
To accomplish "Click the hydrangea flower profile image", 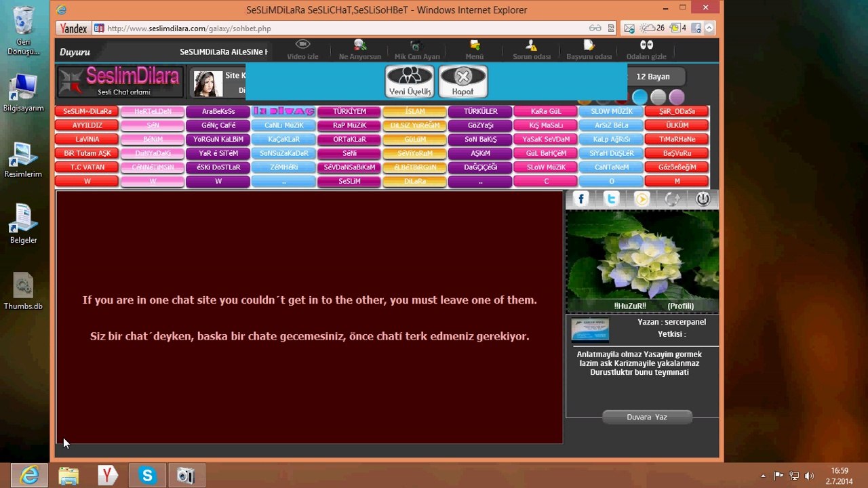I will pyautogui.click(x=642, y=256).
